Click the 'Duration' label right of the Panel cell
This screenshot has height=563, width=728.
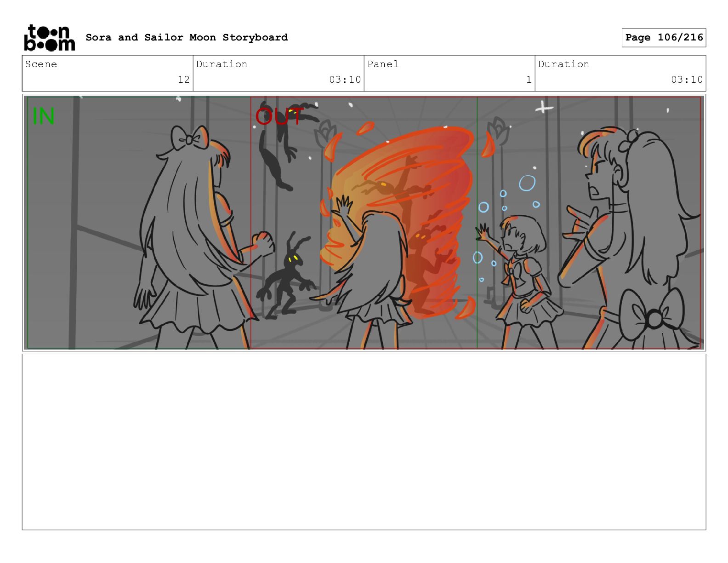coord(563,64)
